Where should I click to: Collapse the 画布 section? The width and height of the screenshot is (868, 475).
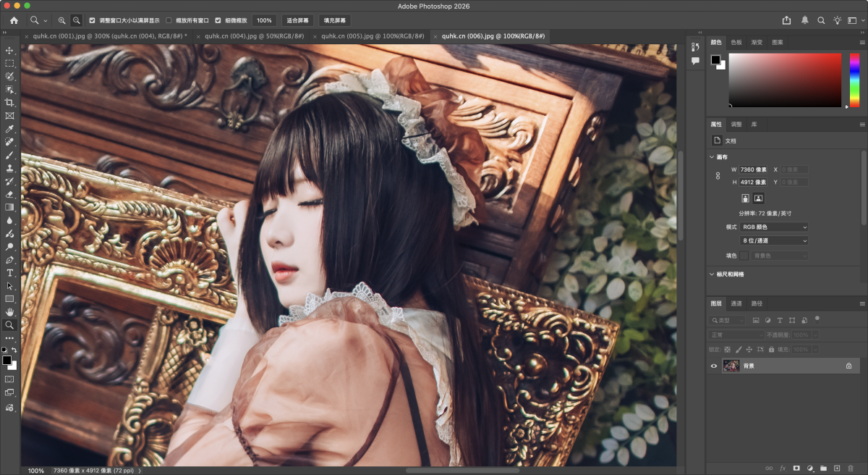712,157
